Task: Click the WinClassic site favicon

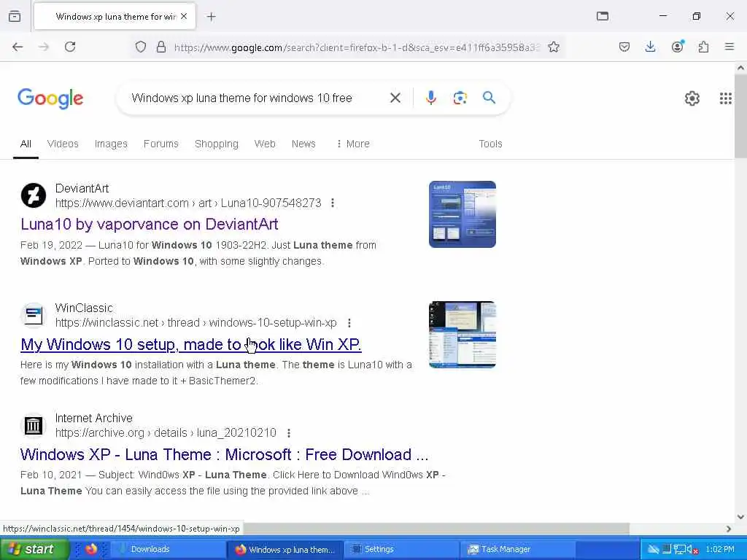Action: (x=34, y=315)
